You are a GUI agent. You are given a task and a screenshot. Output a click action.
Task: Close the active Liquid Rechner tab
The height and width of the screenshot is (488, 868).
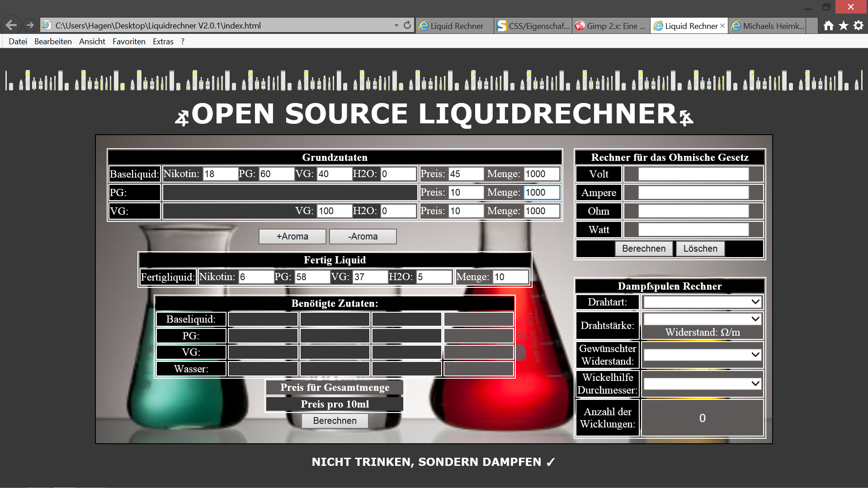coord(722,26)
